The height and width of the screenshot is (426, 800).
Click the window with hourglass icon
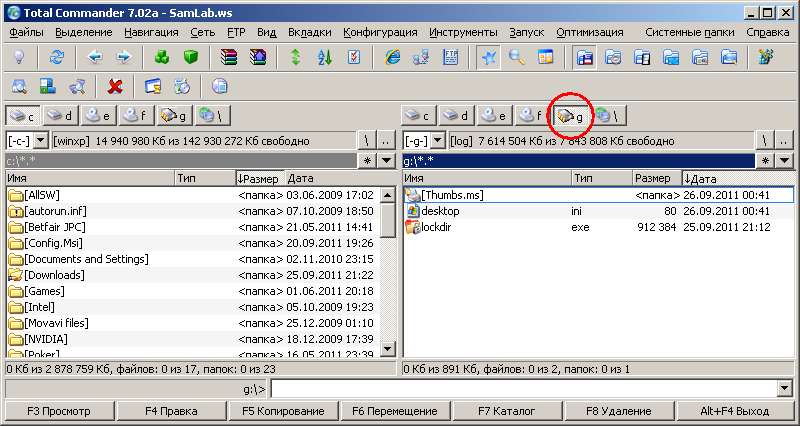[x=153, y=86]
